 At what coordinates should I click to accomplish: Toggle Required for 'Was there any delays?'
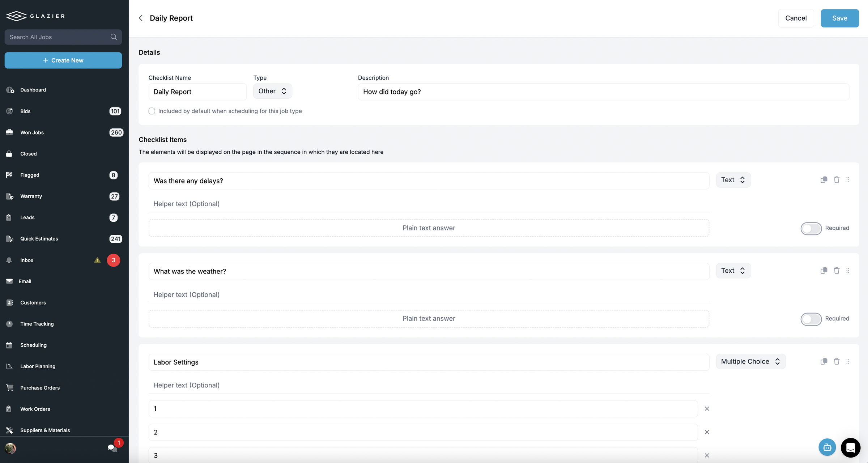coord(811,228)
